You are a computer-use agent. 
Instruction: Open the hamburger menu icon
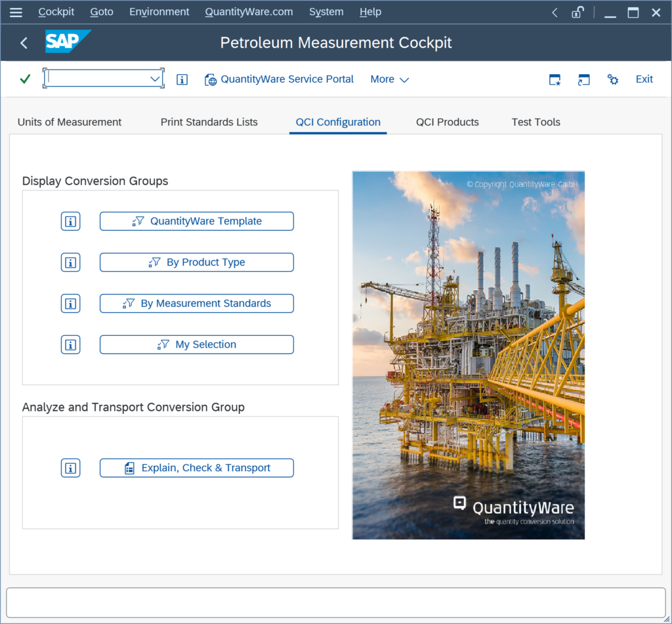coord(16,12)
